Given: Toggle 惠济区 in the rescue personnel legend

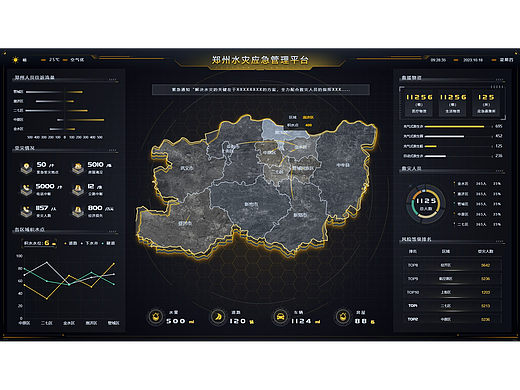Looking at the screenshot, I should click(x=461, y=194).
